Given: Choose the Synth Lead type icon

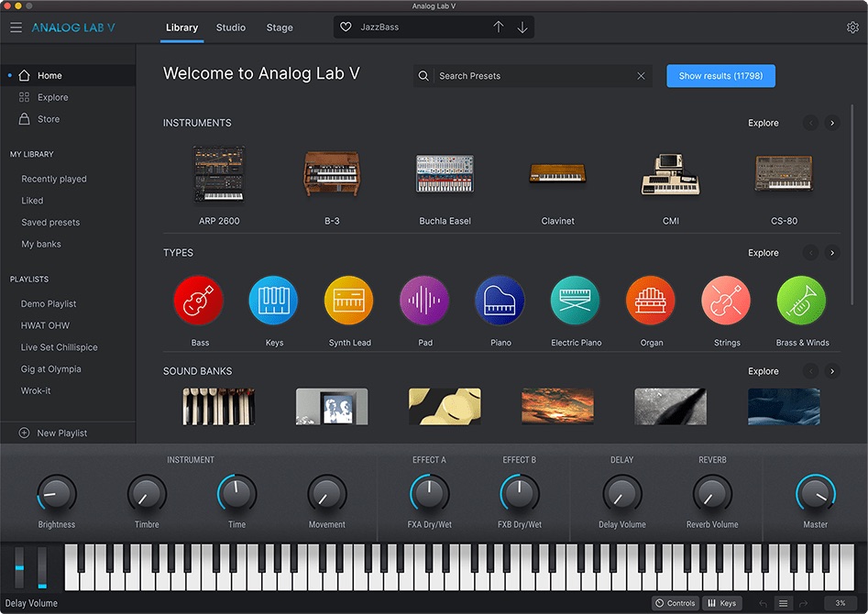Looking at the screenshot, I should [x=349, y=301].
